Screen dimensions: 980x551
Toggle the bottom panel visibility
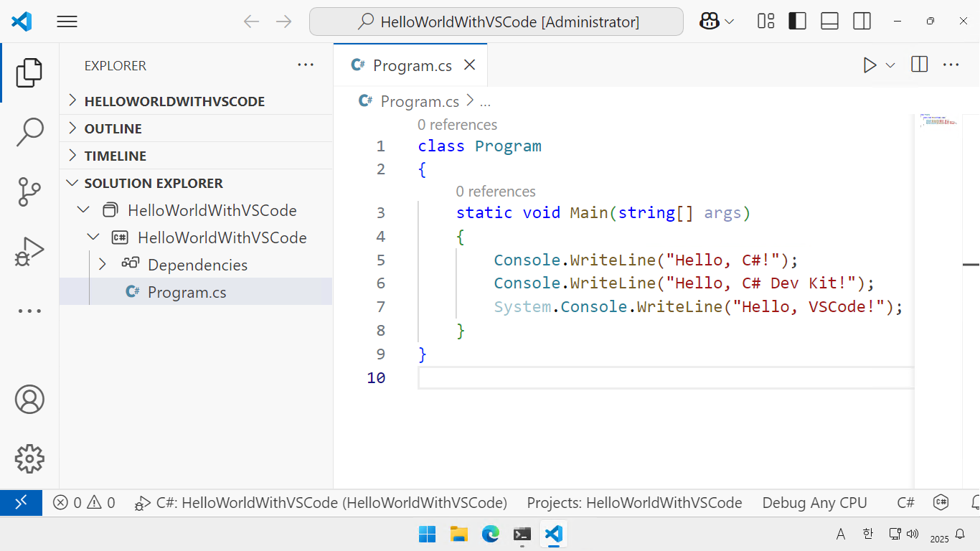tap(829, 21)
